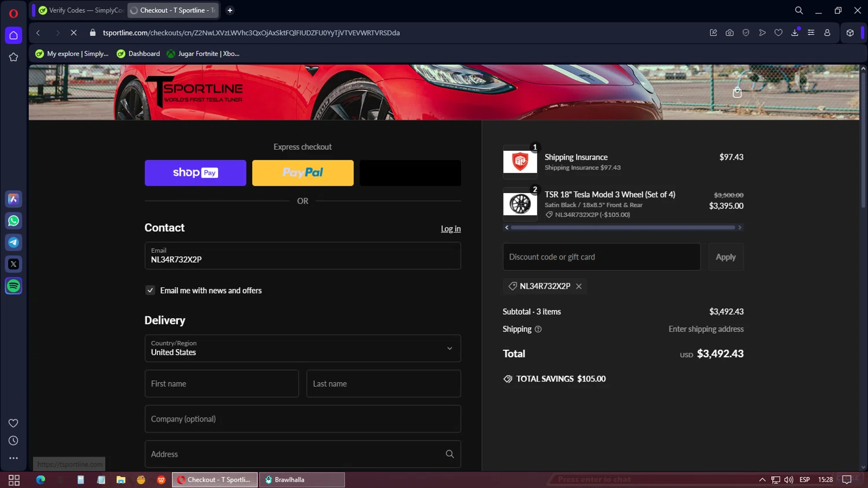This screenshot has height=488, width=868.
Task: Open the history clock icon in sidebar
Action: coord(13,441)
